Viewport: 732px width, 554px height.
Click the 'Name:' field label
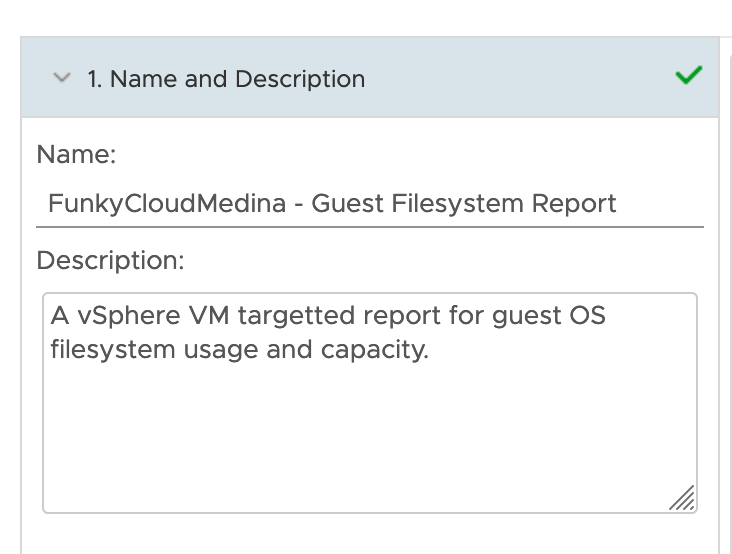pos(76,154)
